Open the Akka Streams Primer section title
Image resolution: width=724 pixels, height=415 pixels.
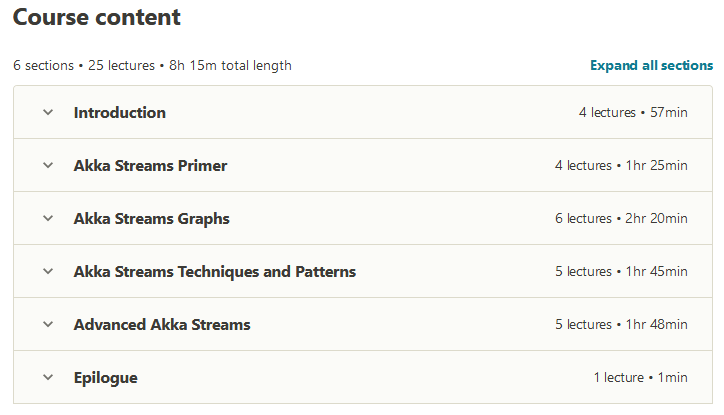pyautogui.click(x=150, y=165)
